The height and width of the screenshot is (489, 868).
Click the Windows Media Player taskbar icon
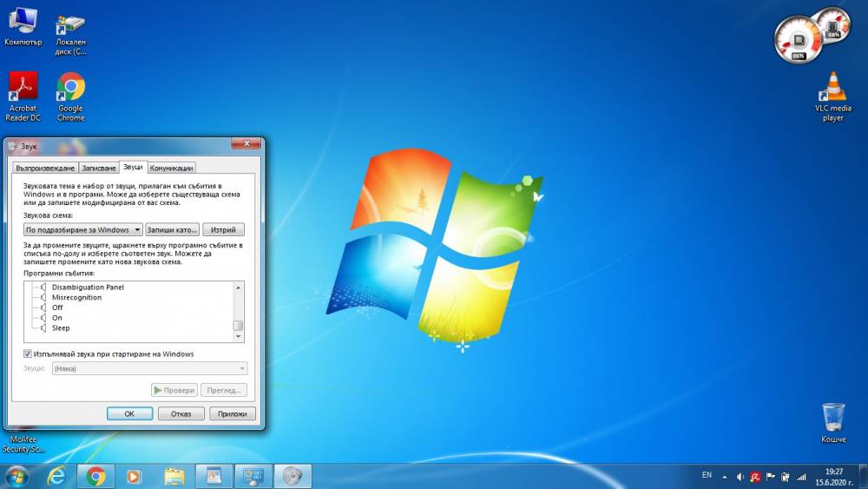click(x=134, y=476)
